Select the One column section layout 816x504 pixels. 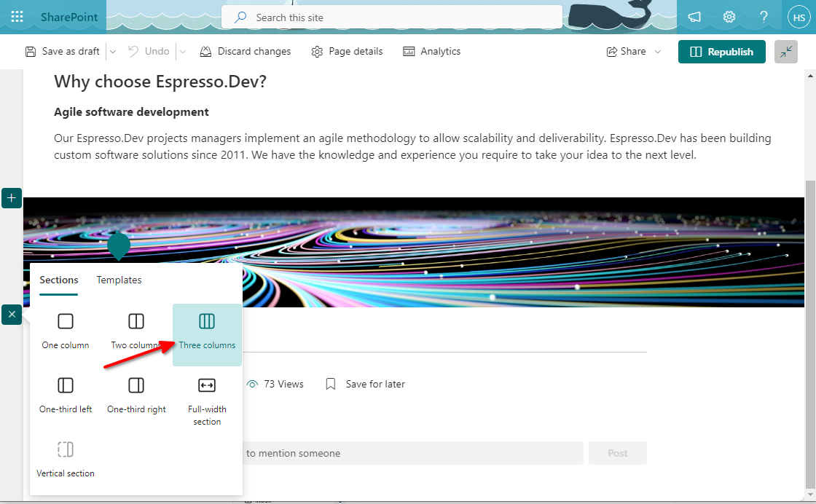pyautogui.click(x=66, y=331)
